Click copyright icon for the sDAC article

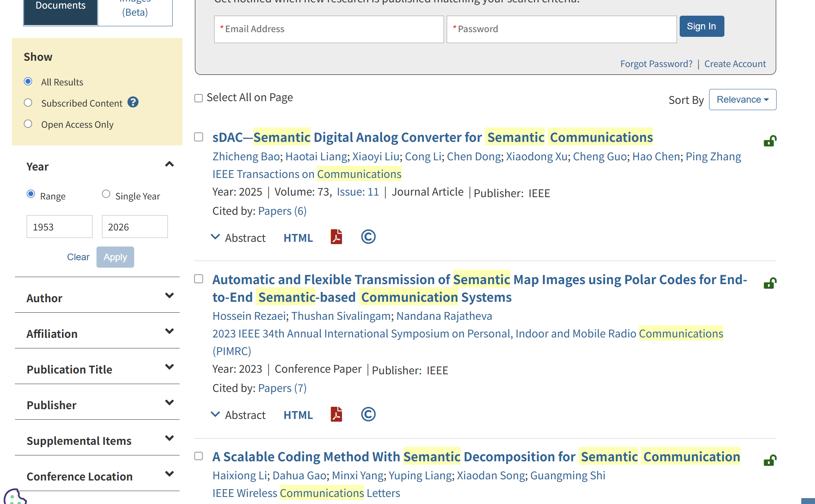(368, 237)
